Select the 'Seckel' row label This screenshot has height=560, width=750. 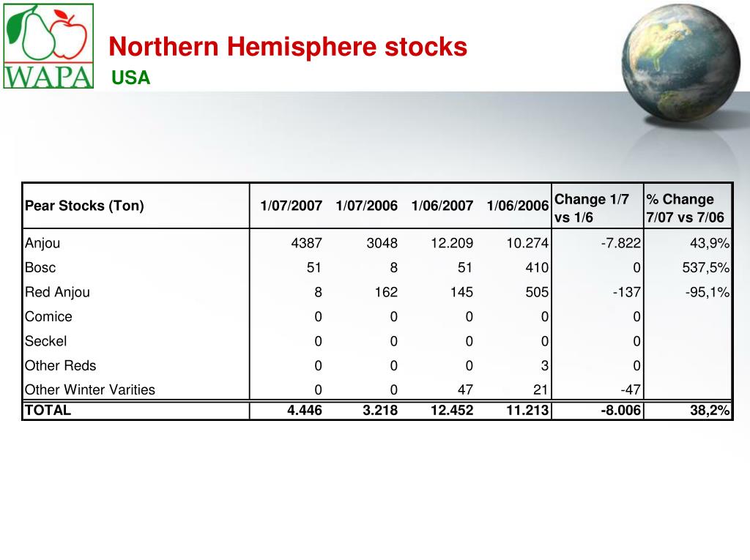tap(46, 341)
